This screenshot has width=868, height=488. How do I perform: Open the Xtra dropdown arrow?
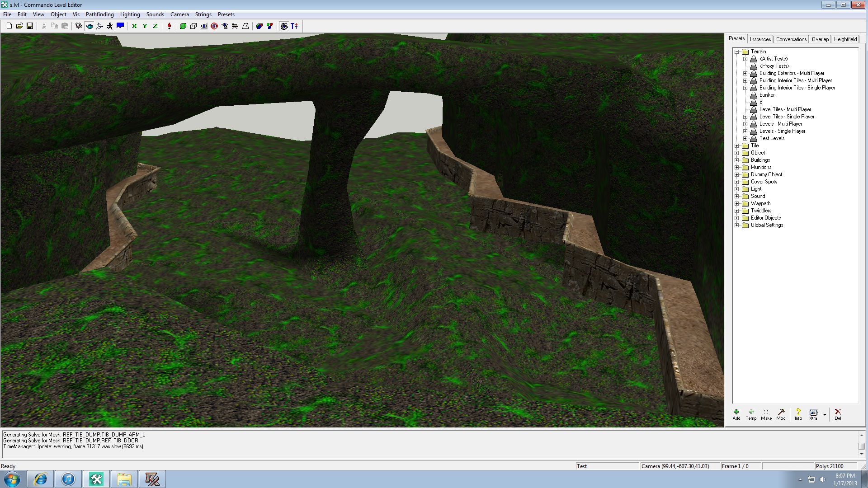(825, 414)
